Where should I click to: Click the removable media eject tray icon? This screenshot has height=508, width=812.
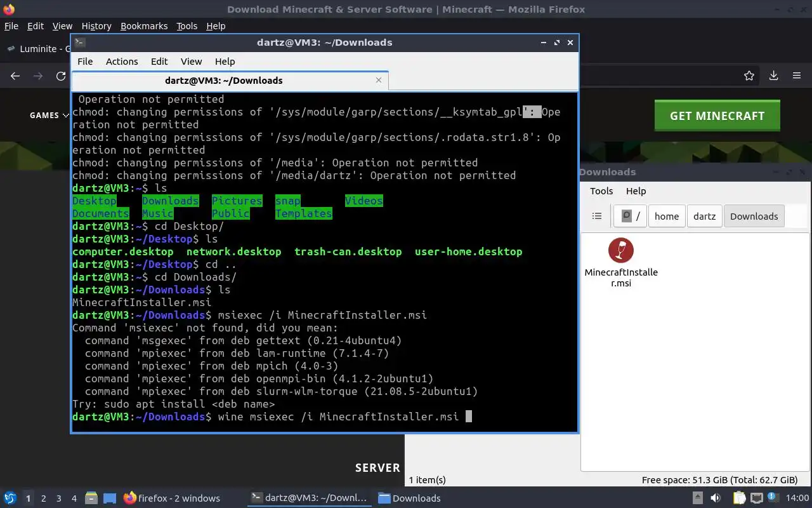pyautogui.click(x=697, y=498)
